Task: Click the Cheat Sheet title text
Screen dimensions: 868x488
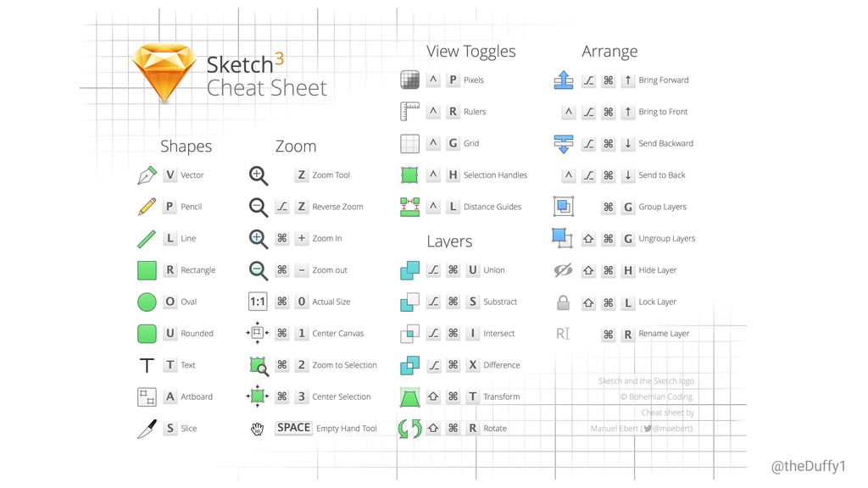Action: click(x=266, y=88)
